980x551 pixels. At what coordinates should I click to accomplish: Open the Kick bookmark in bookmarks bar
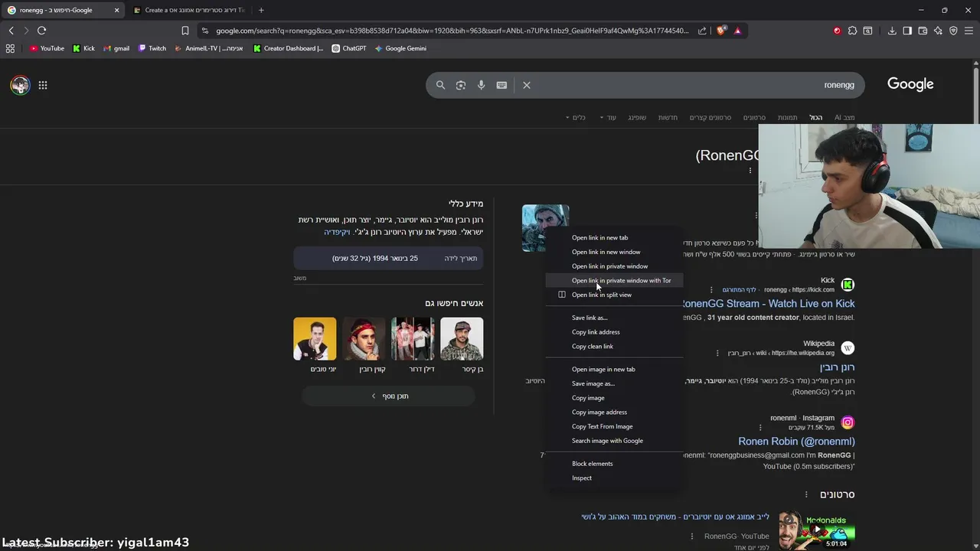tap(83, 48)
